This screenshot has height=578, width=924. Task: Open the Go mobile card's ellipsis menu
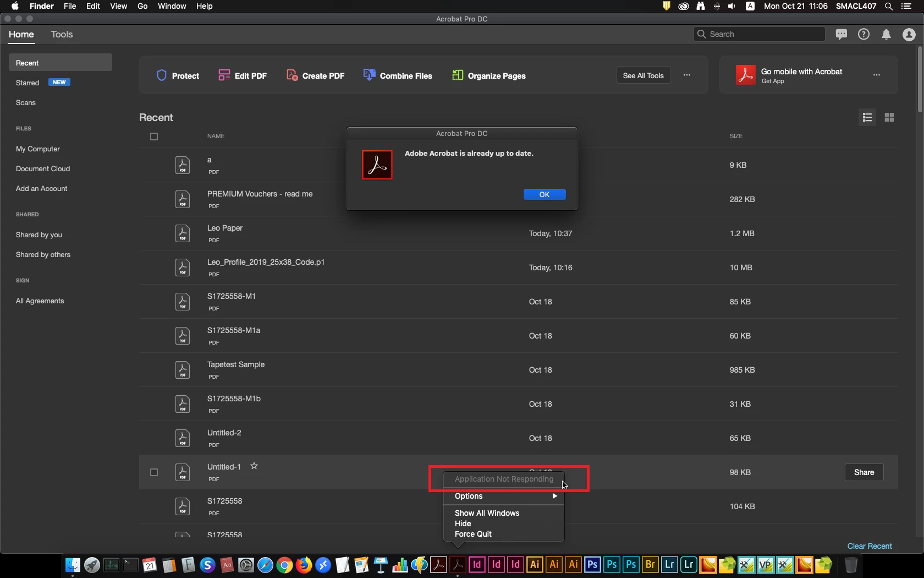click(x=877, y=75)
